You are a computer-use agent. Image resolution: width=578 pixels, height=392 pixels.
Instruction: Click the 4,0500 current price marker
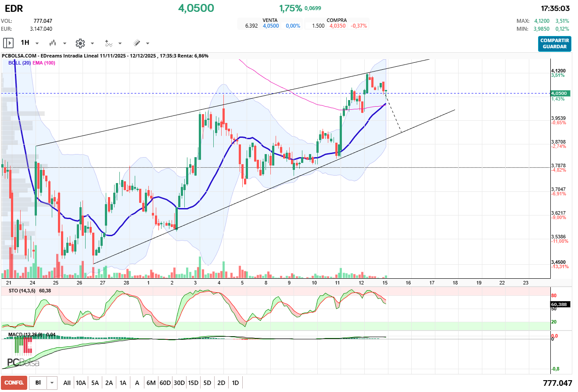coord(559,93)
